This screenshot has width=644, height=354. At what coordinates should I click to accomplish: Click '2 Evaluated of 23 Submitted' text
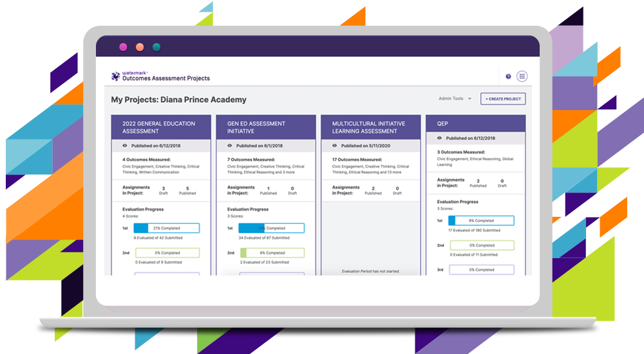[x=265, y=263]
